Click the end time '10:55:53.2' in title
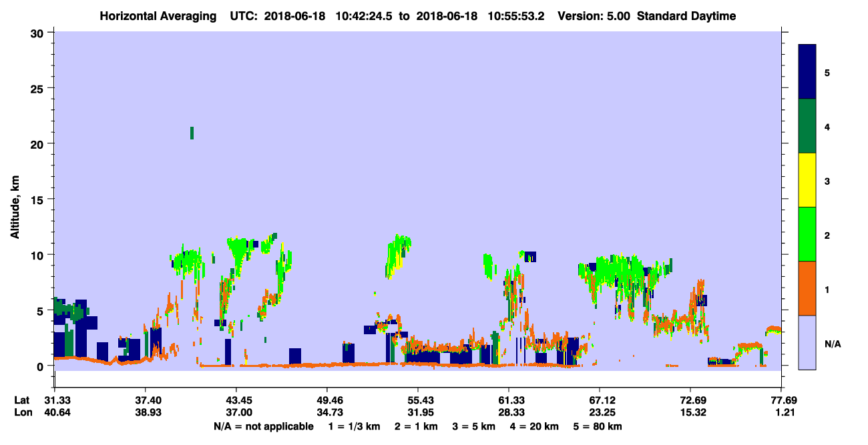Viewport: 868px width, 445px height. [x=516, y=16]
